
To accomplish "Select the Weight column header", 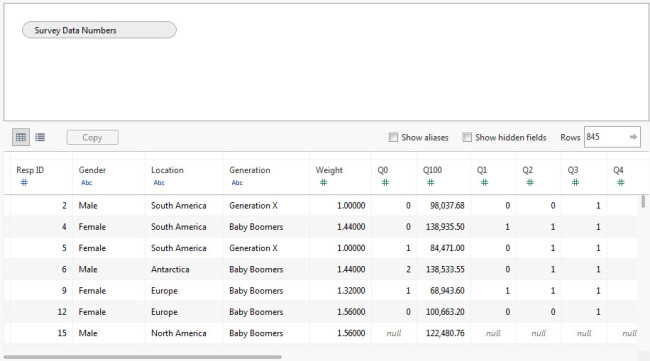I will (329, 170).
